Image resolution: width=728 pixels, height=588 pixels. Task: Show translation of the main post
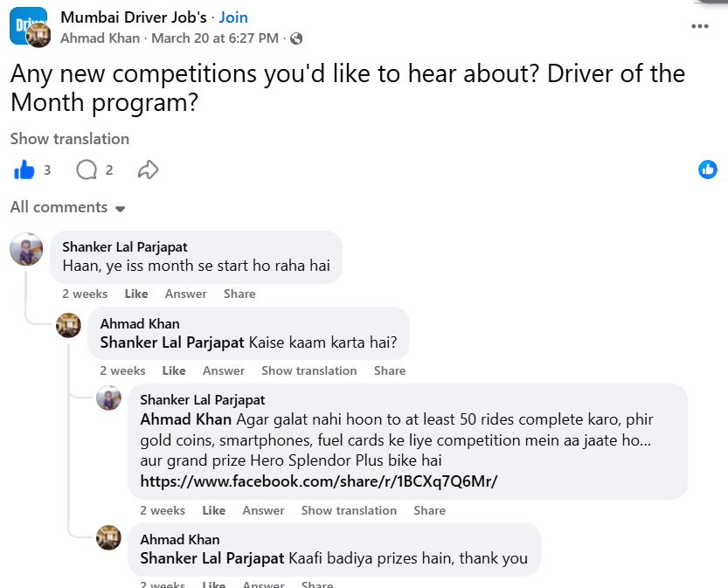point(70,139)
